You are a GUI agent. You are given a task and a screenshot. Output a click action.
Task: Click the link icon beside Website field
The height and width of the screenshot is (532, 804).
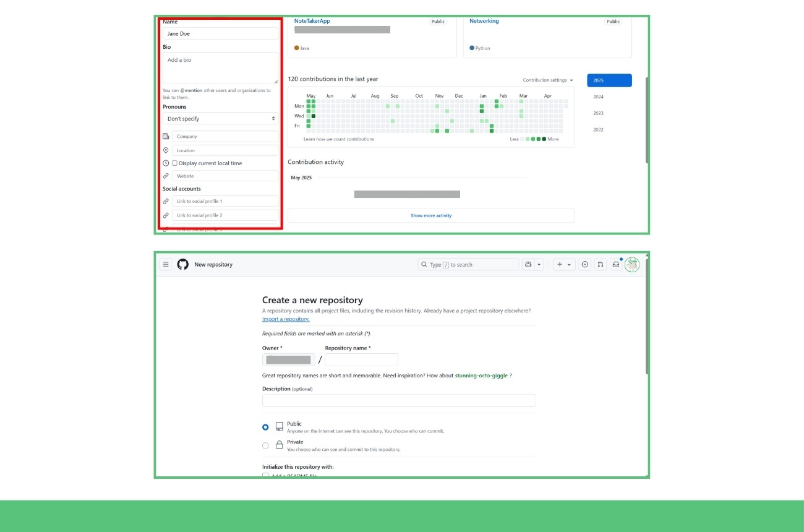click(165, 176)
